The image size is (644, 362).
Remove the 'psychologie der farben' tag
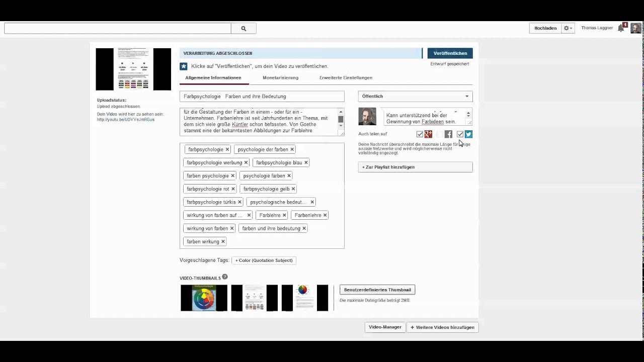coord(292,149)
